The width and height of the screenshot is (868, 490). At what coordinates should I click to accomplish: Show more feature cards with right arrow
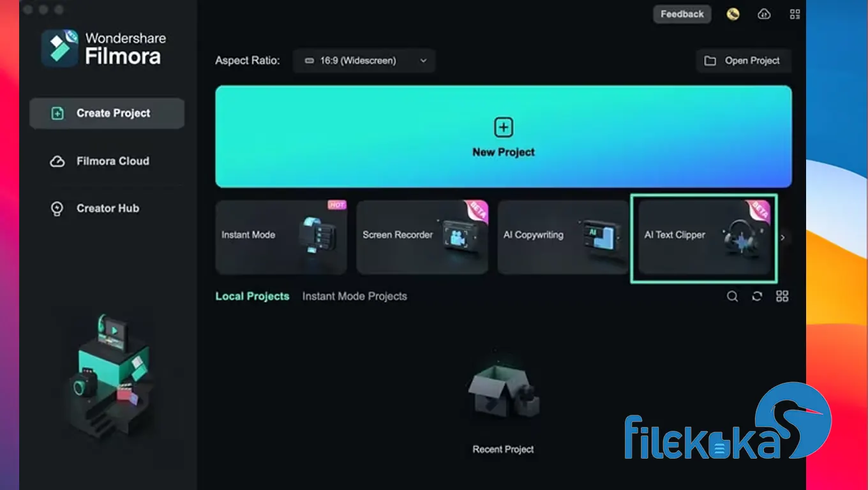tap(783, 237)
